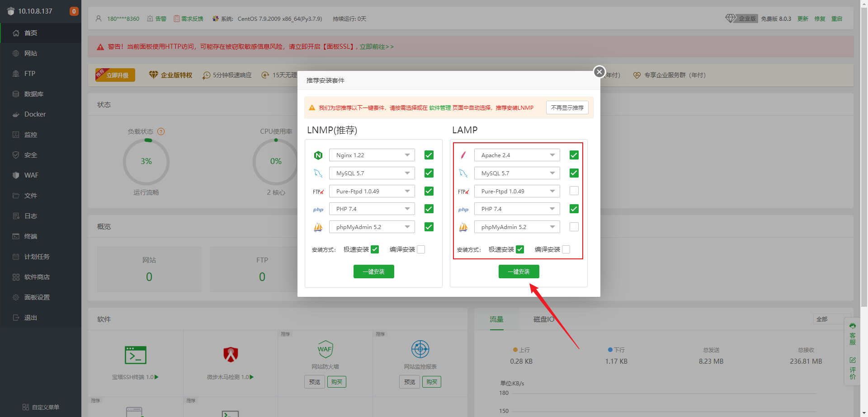Uncheck Pure-Ftpd in the LNMP list
868x417 pixels.
tap(429, 191)
